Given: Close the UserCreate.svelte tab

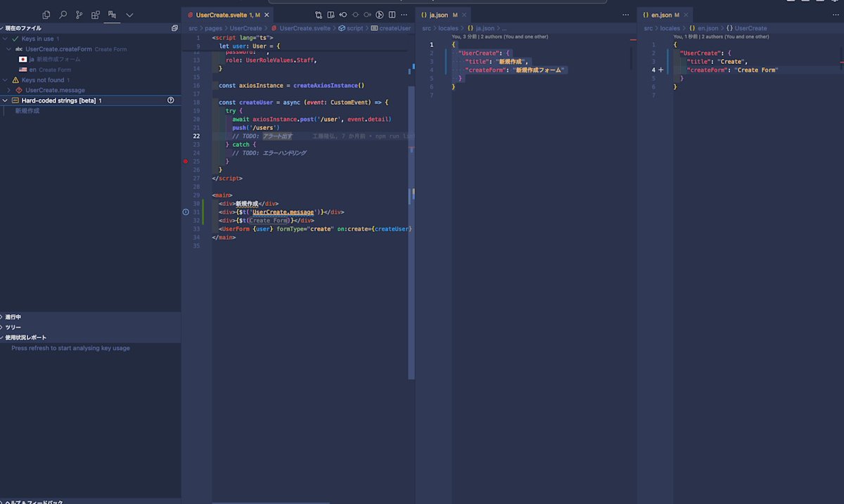Looking at the screenshot, I should pos(267,15).
